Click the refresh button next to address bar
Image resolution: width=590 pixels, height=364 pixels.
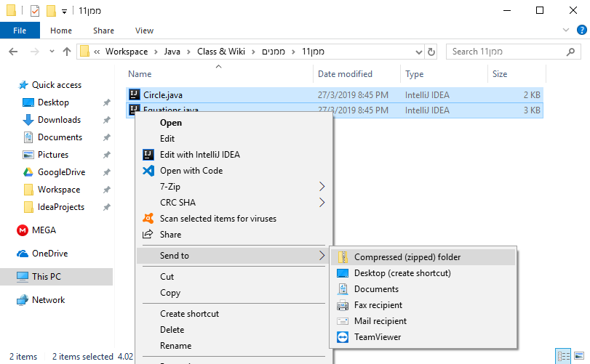point(431,52)
